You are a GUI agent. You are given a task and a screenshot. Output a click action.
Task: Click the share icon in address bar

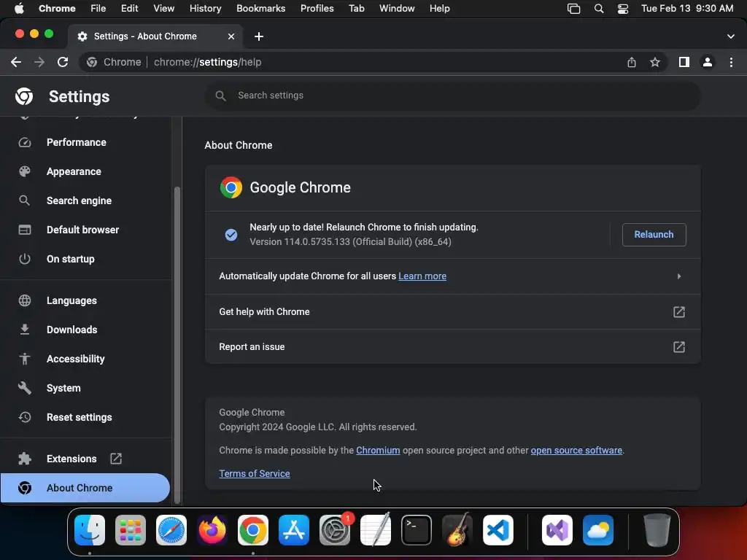coord(632,62)
